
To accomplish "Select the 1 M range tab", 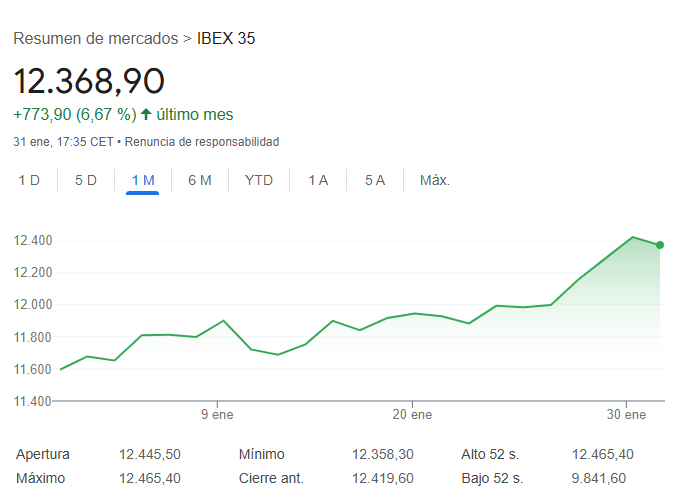I will [x=143, y=180].
